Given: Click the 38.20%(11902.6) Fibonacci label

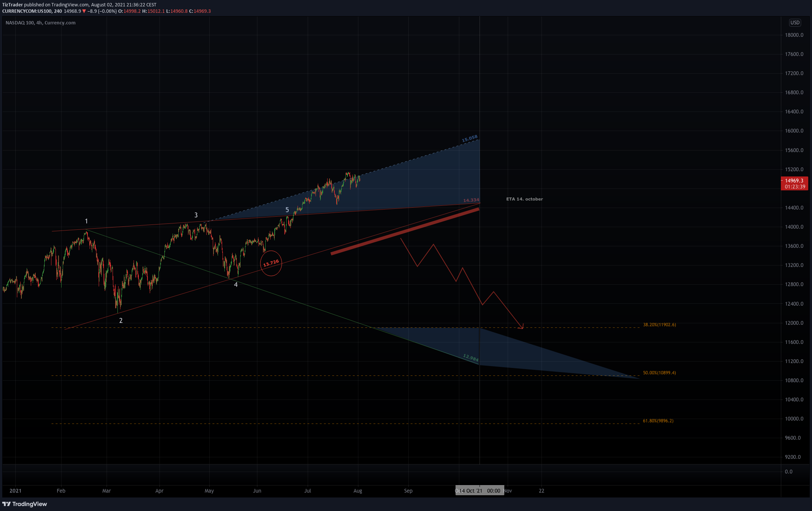Looking at the screenshot, I should pyautogui.click(x=659, y=325).
